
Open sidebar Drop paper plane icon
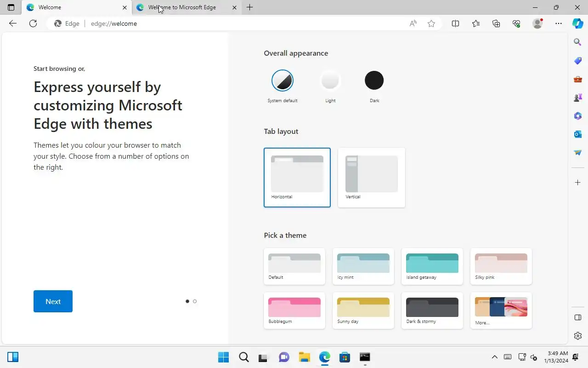pyautogui.click(x=578, y=153)
